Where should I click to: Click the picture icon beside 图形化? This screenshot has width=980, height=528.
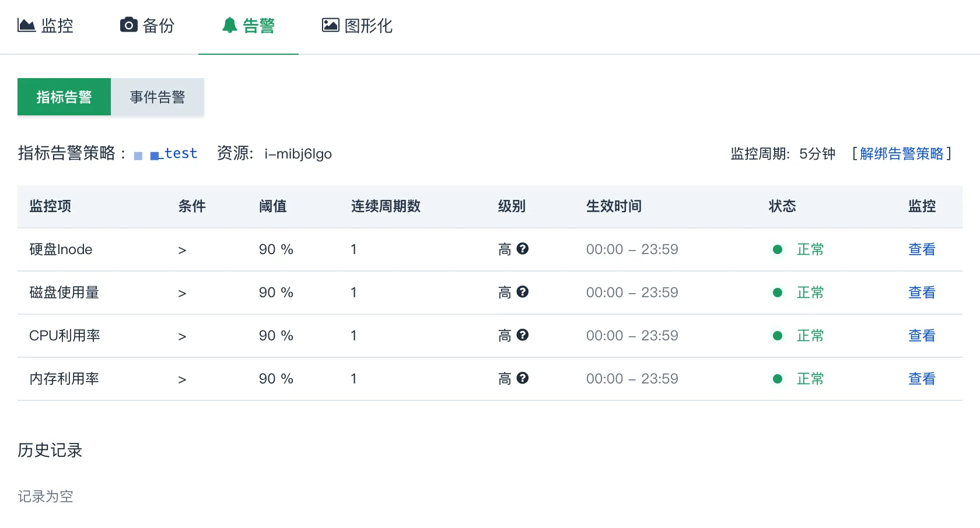point(331,25)
